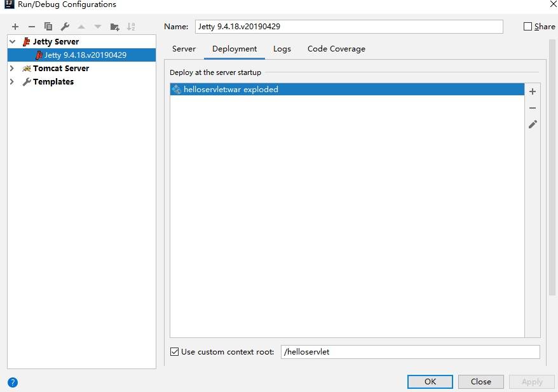Switch to the Server tab
Viewport: 558px width, 392px height.
(x=184, y=49)
